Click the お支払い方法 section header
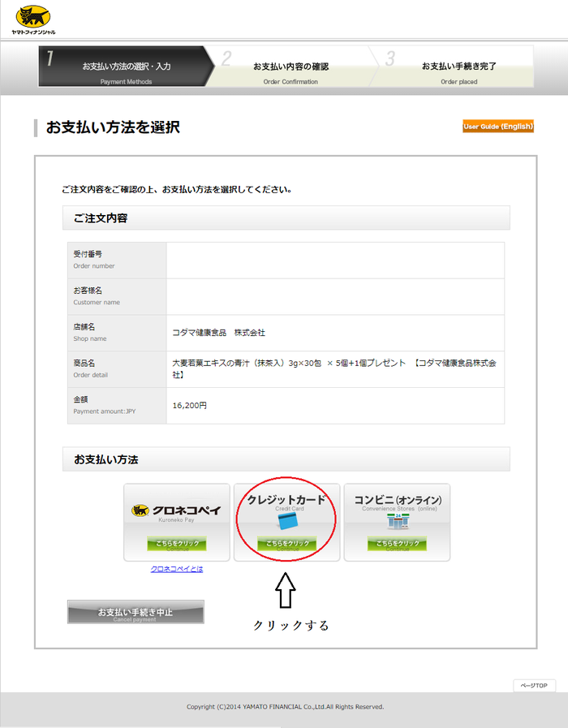The width and height of the screenshot is (568, 728). pos(286,459)
